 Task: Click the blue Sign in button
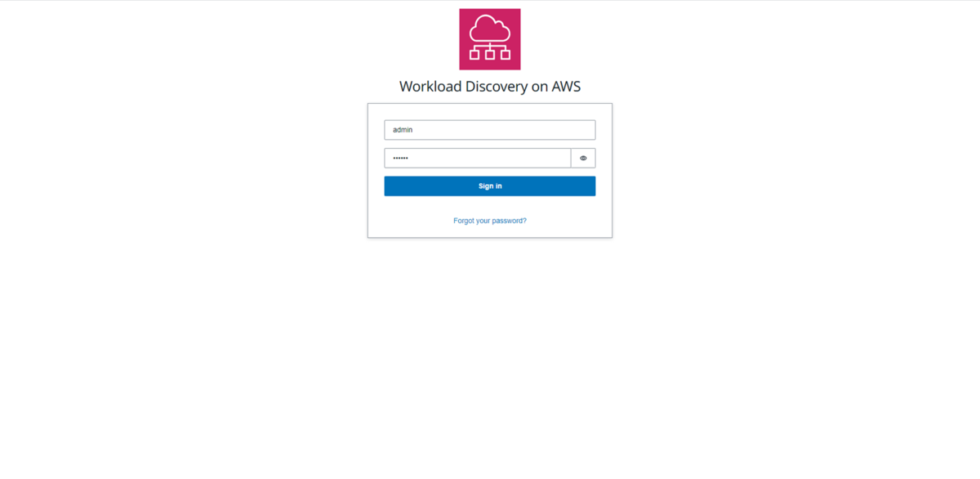point(490,186)
